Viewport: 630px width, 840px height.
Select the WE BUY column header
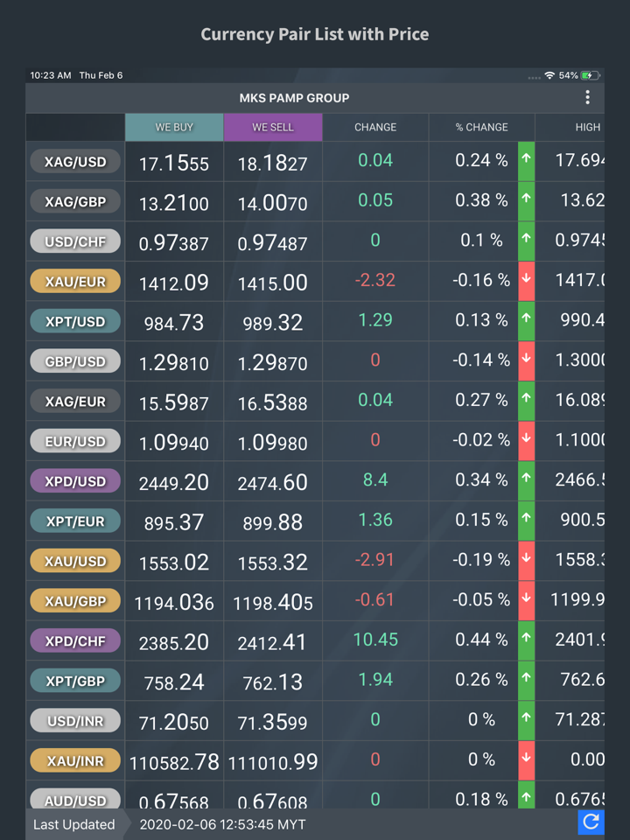[174, 128]
